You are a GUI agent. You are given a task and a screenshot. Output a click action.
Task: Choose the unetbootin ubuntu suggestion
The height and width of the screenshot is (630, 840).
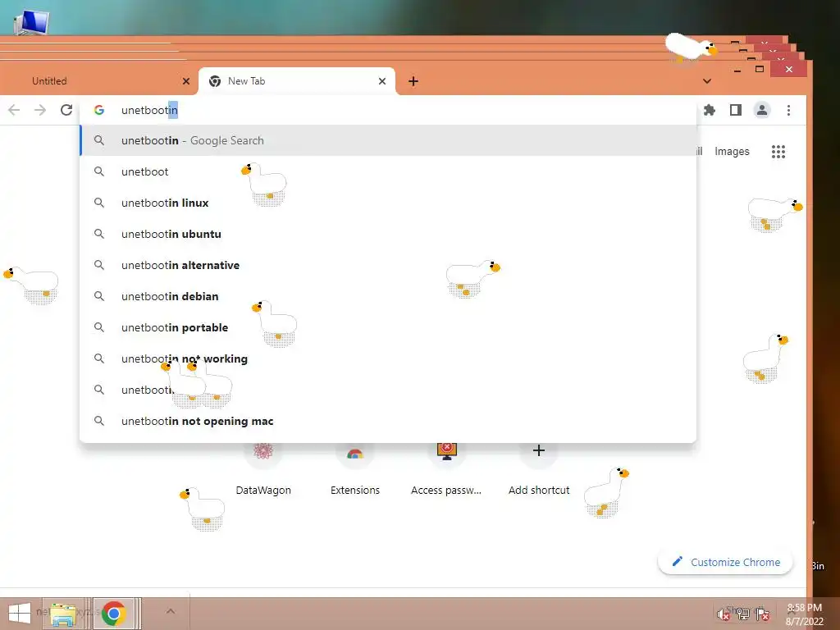tap(388, 234)
